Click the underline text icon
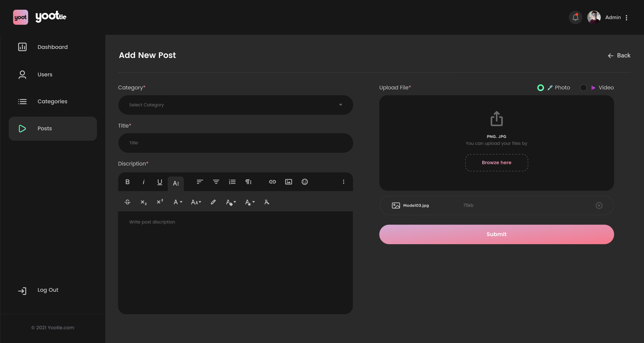Viewport: 644px width, 343px height. (x=160, y=182)
